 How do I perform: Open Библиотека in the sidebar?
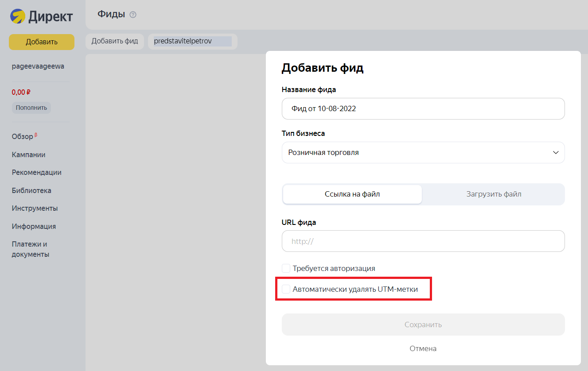tap(31, 190)
